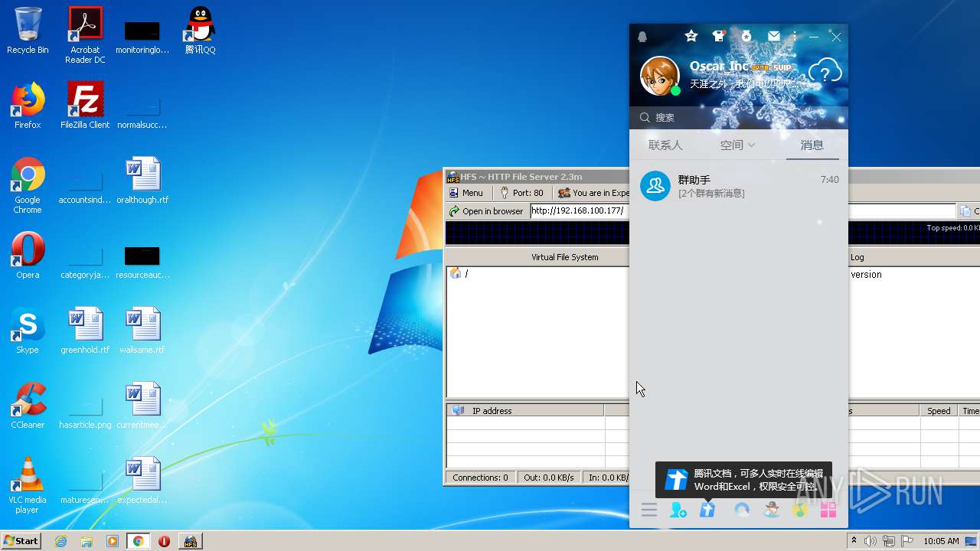Switch to 联系人 contacts tab

pos(665,145)
